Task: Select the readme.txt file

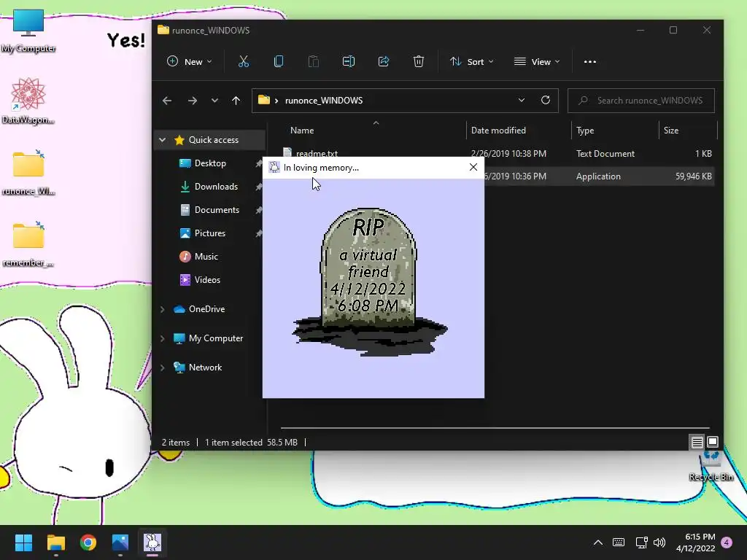Action: [317, 153]
